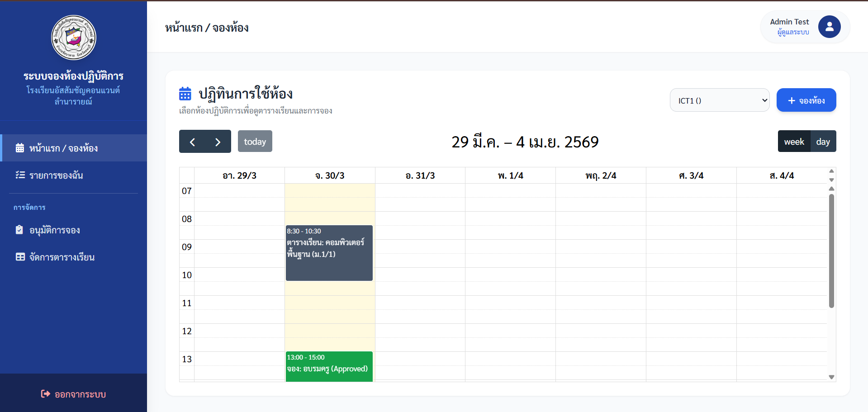
Task: Switch calendar to day view
Action: pos(823,142)
